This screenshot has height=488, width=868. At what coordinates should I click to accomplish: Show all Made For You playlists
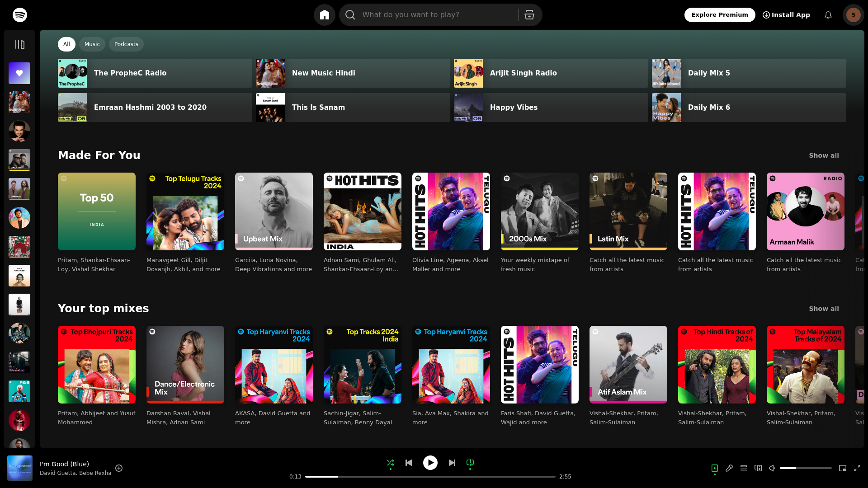tap(824, 155)
